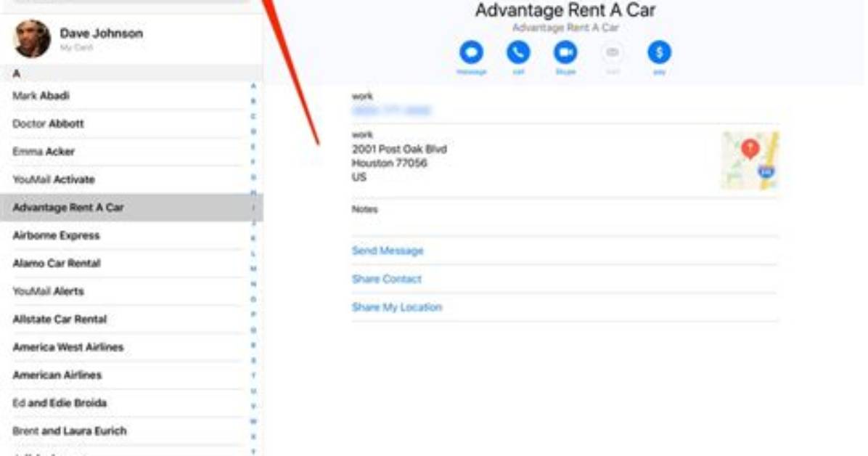Tap the Skype video icon
Viewport: 868px width, 456px height.
(x=565, y=52)
